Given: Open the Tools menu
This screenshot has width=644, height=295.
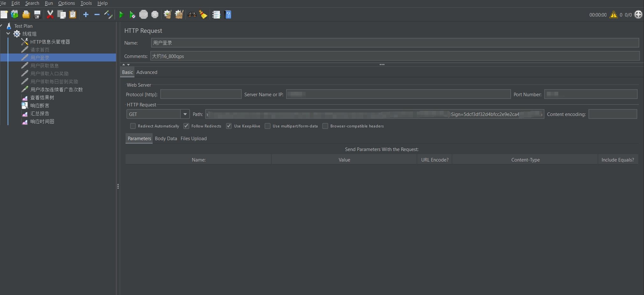Looking at the screenshot, I should (x=86, y=3).
